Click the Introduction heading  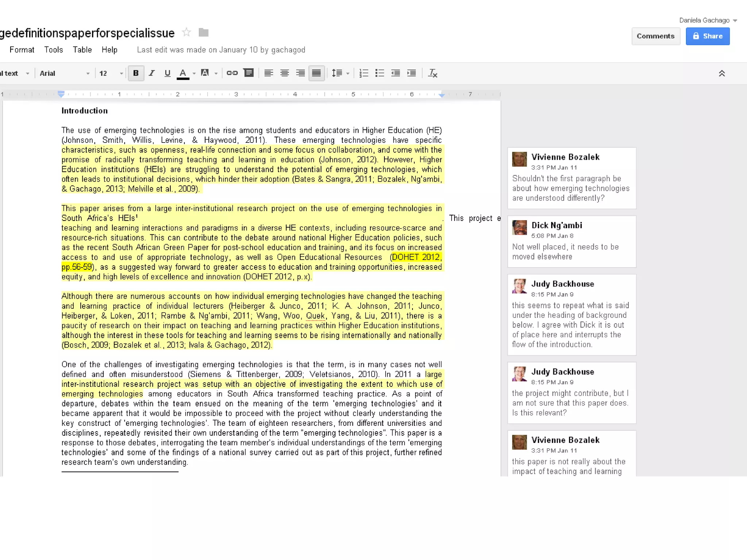click(85, 111)
